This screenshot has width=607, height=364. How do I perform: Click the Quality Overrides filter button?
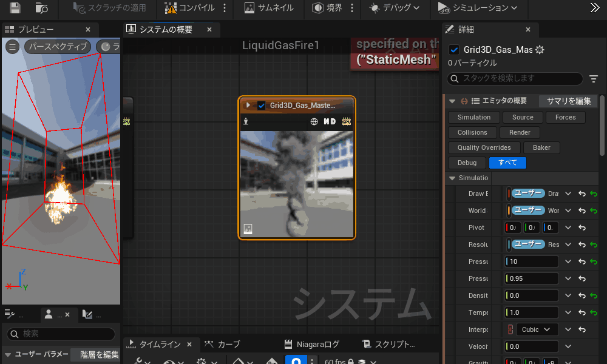[x=484, y=147]
